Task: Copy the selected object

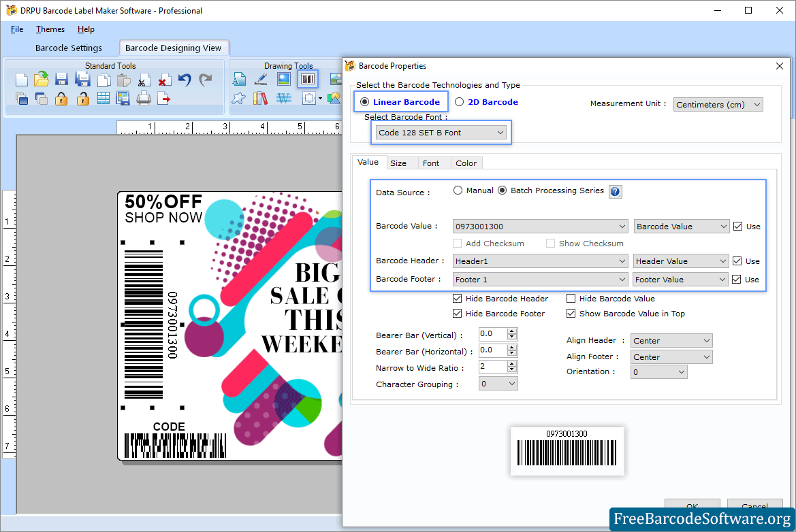Action: 104,80
